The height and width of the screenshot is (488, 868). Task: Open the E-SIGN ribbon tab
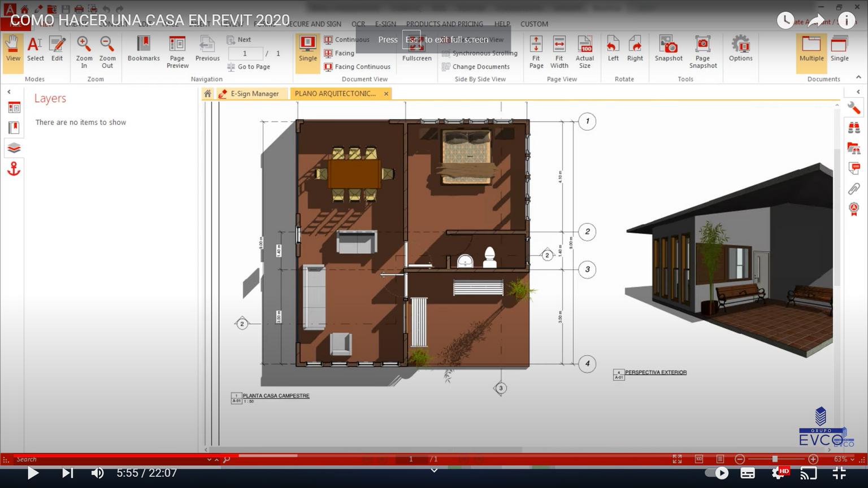tap(385, 24)
